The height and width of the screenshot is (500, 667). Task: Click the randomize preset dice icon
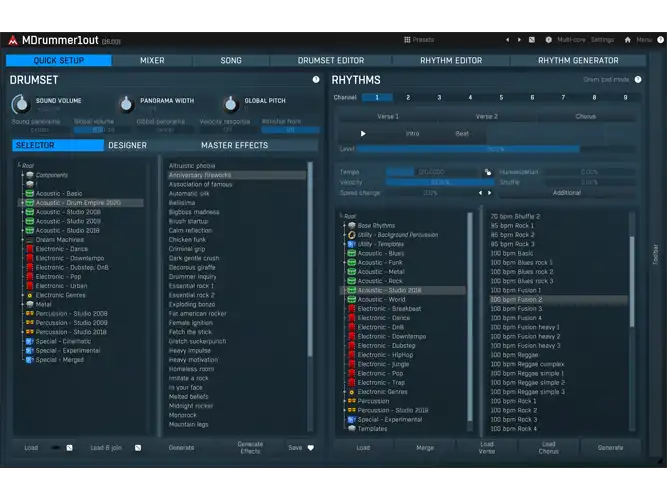coord(532,40)
